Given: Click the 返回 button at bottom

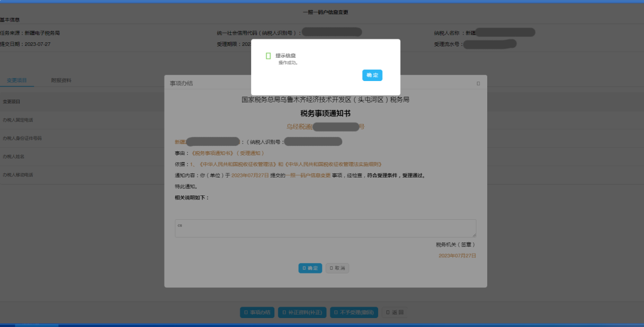Looking at the screenshot, I should (396, 313).
